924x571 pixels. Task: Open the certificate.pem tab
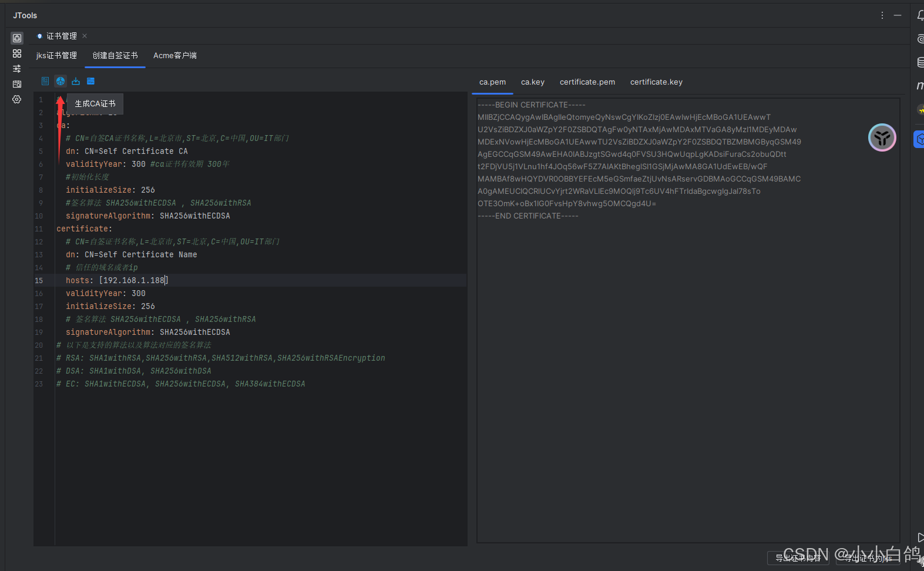pos(587,82)
